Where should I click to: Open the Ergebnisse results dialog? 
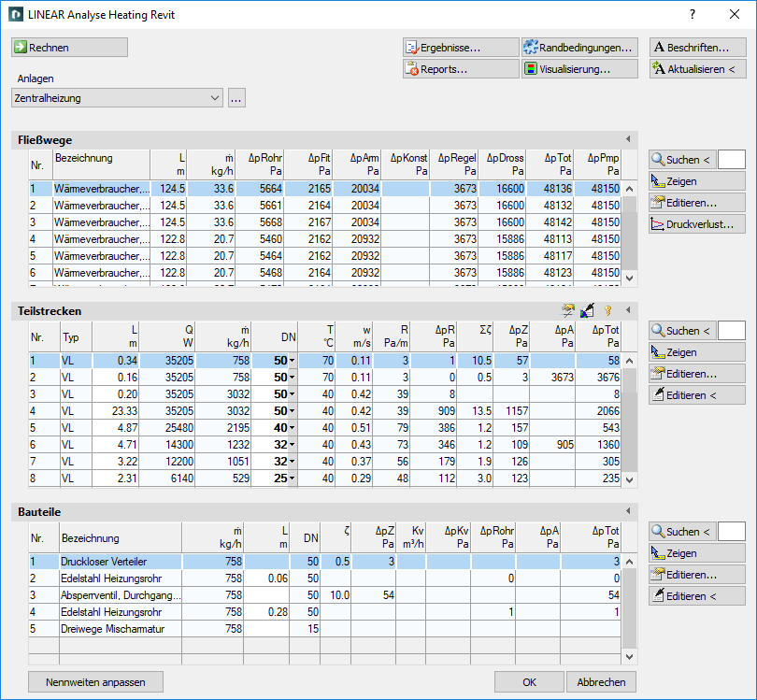coord(461,48)
